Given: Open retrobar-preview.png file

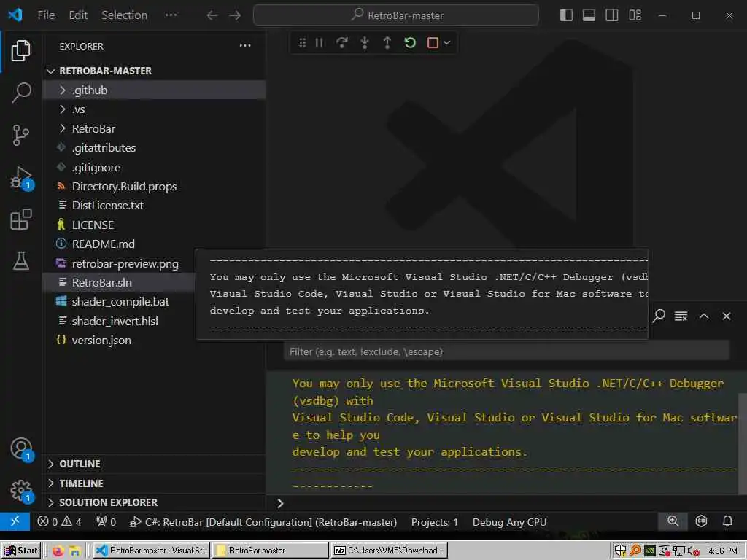Looking at the screenshot, I should [119, 263].
